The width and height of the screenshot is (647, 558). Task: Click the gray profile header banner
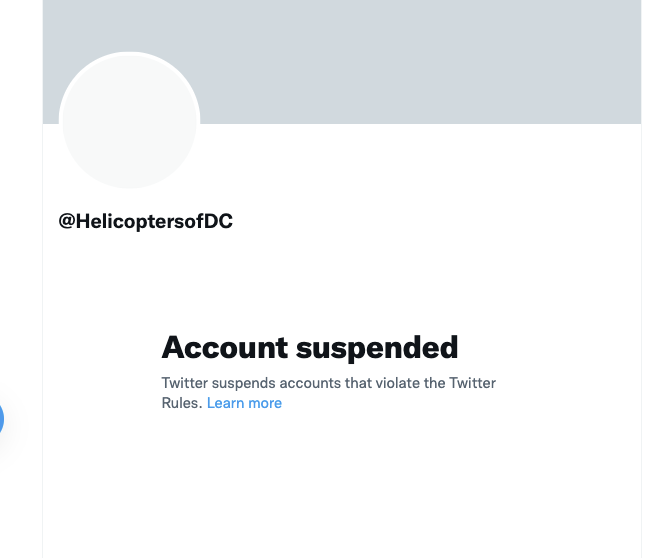pos(420,60)
